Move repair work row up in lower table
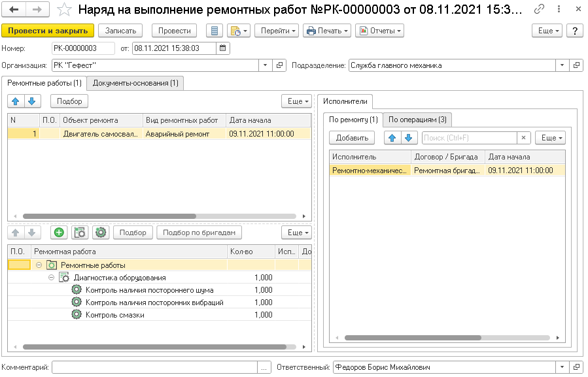This screenshot has height=377, width=588. [x=16, y=233]
